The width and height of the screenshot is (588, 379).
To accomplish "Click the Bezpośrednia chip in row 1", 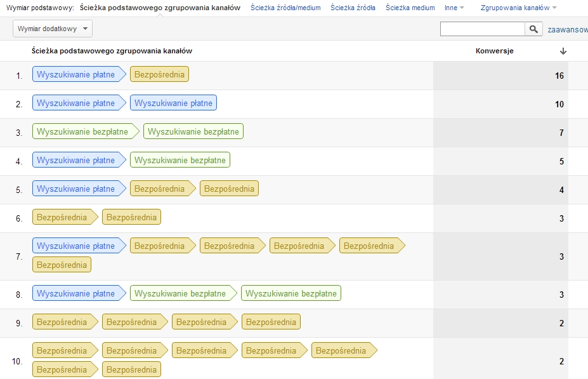I will tap(159, 75).
